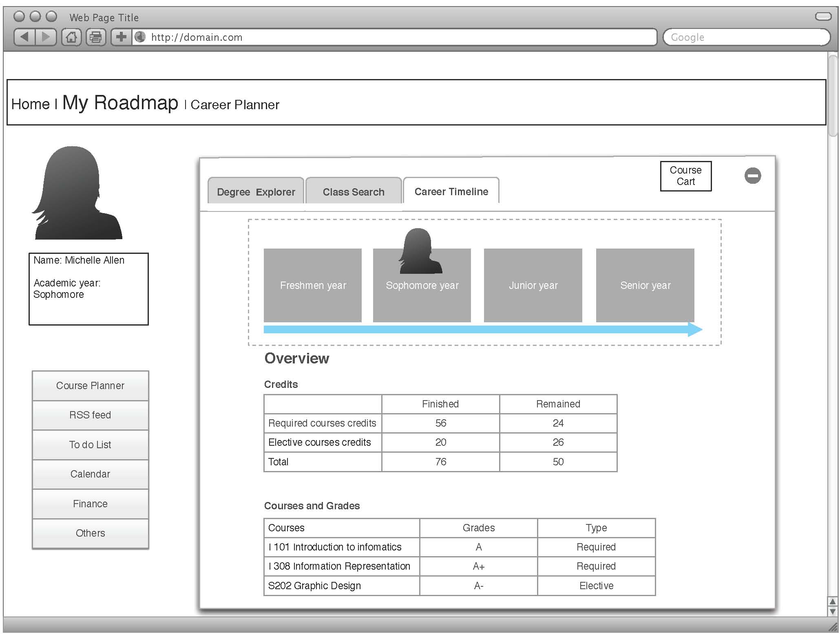Open the Course Cart button
The image size is (840, 634).
(x=686, y=176)
